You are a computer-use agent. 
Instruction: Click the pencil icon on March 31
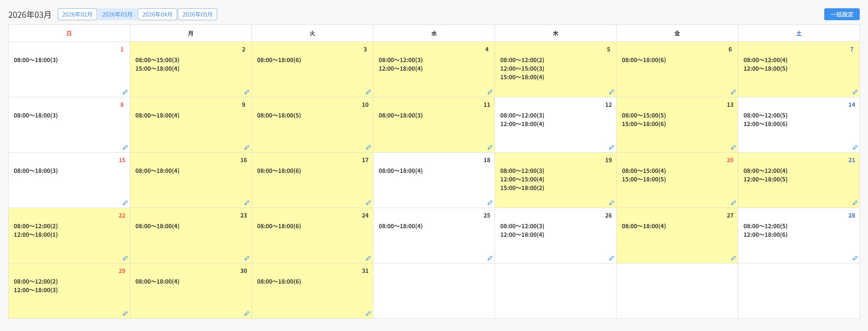pos(368,314)
